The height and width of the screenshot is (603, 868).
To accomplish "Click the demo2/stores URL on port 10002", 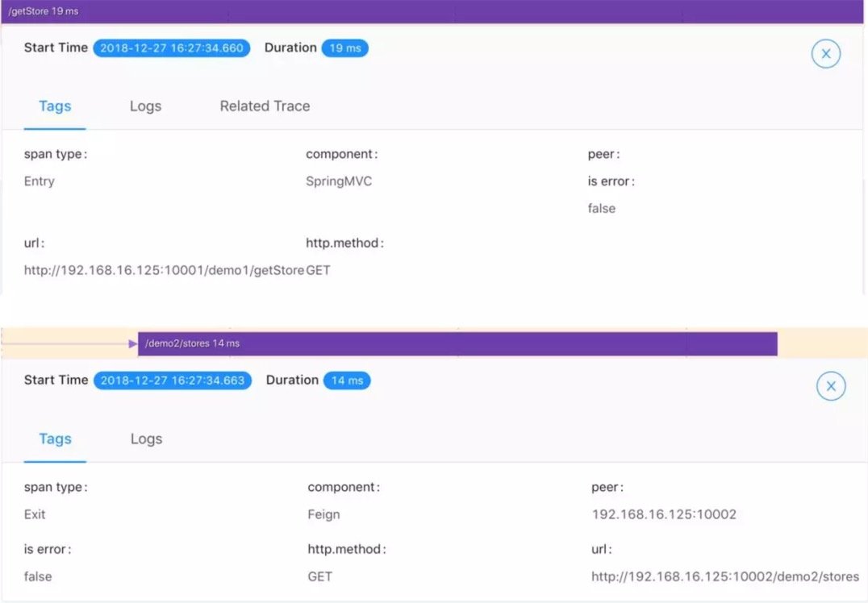I will [x=724, y=576].
